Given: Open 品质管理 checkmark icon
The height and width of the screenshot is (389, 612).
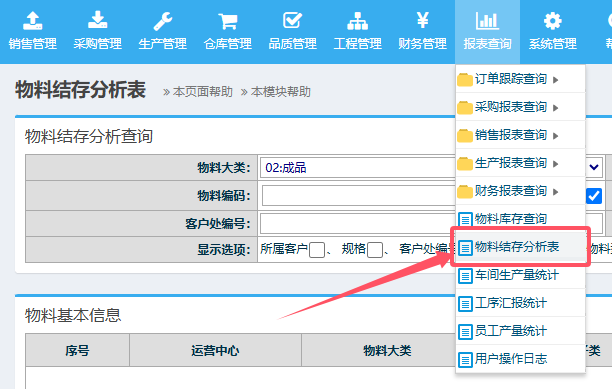Looking at the screenshot, I should pyautogui.click(x=293, y=20).
